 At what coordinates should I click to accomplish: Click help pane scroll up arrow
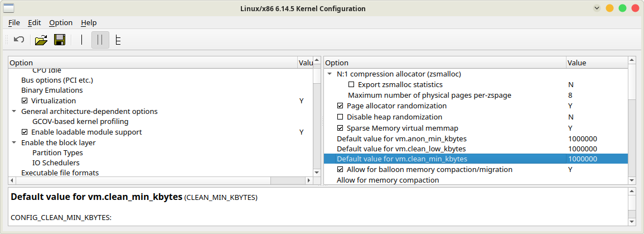click(632, 191)
